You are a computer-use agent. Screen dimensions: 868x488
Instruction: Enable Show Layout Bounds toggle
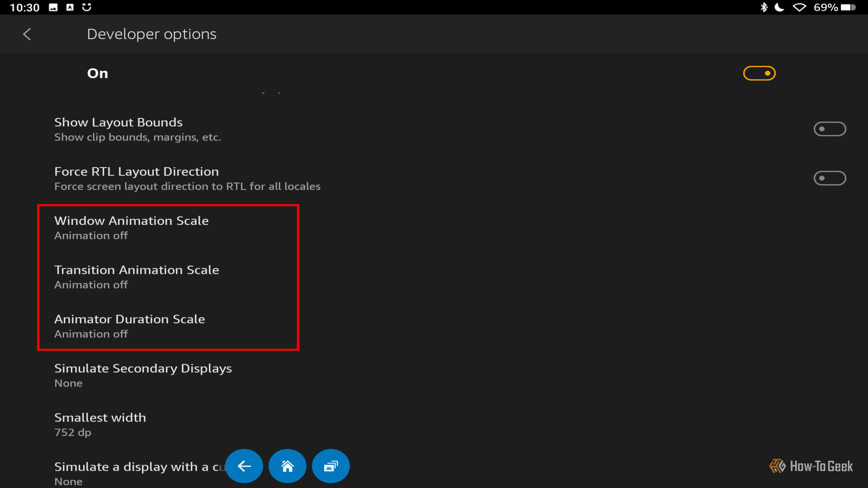(830, 129)
